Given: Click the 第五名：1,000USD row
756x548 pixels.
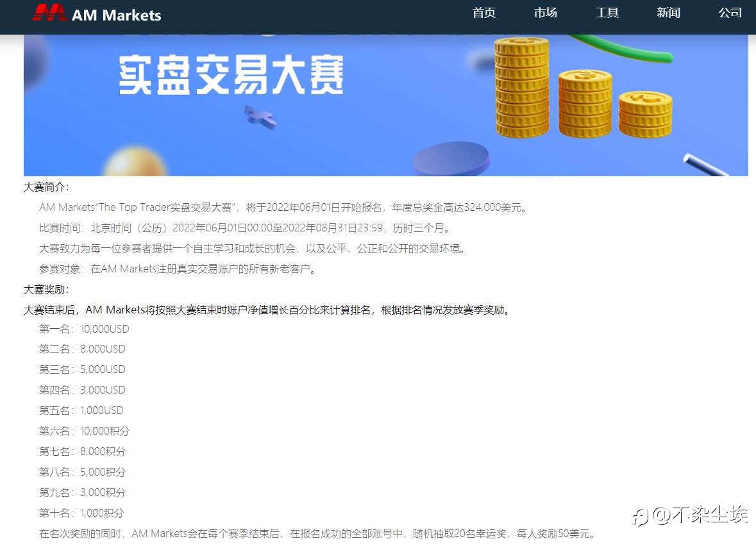Looking at the screenshot, I should [81, 411].
